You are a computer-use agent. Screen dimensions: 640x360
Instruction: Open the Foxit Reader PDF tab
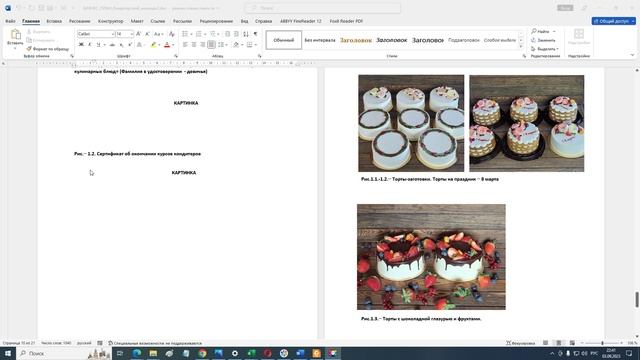346,21
